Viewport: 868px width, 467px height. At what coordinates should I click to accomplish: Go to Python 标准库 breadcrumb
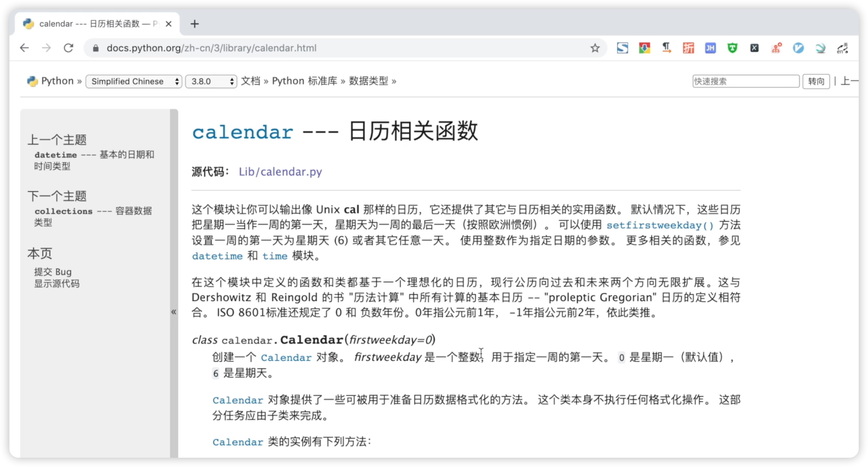click(x=305, y=81)
